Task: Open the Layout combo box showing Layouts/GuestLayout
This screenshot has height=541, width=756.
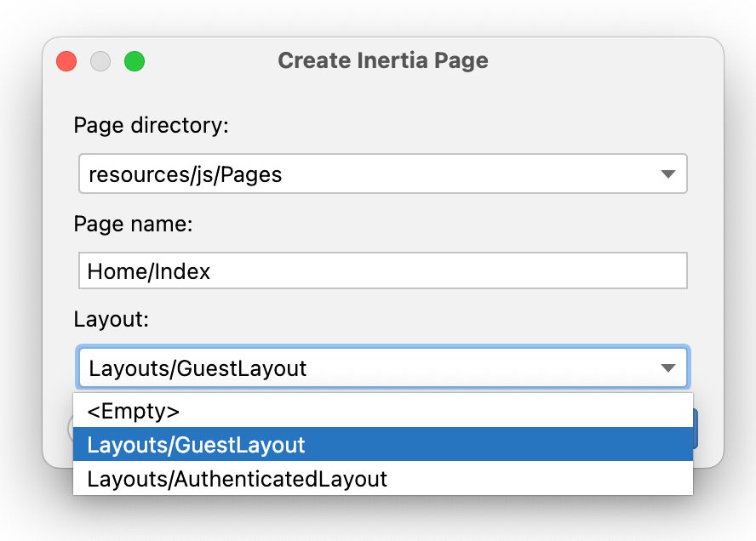Action: pos(383,367)
